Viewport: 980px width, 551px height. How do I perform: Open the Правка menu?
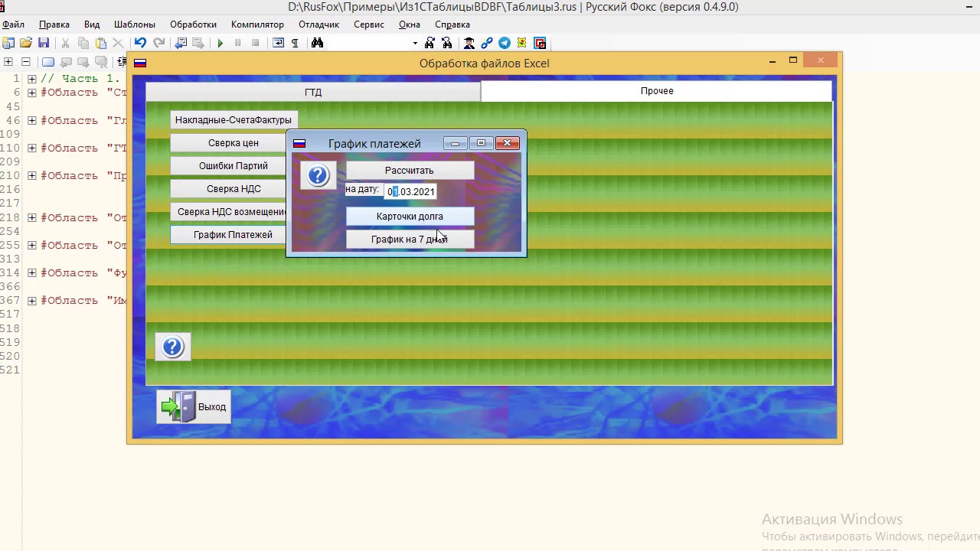coord(54,24)
